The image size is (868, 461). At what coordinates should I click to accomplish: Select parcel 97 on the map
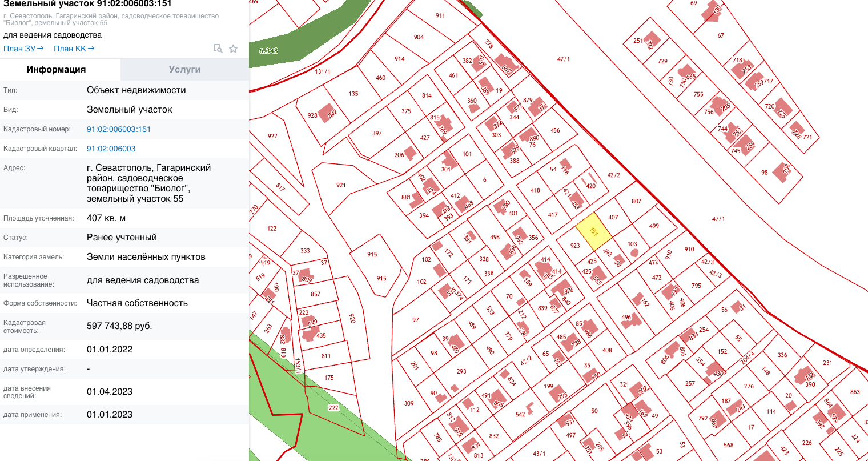[416, 320]
